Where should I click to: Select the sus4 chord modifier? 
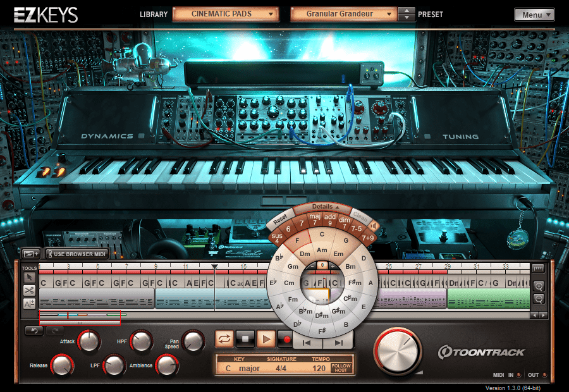coord(277,238)
